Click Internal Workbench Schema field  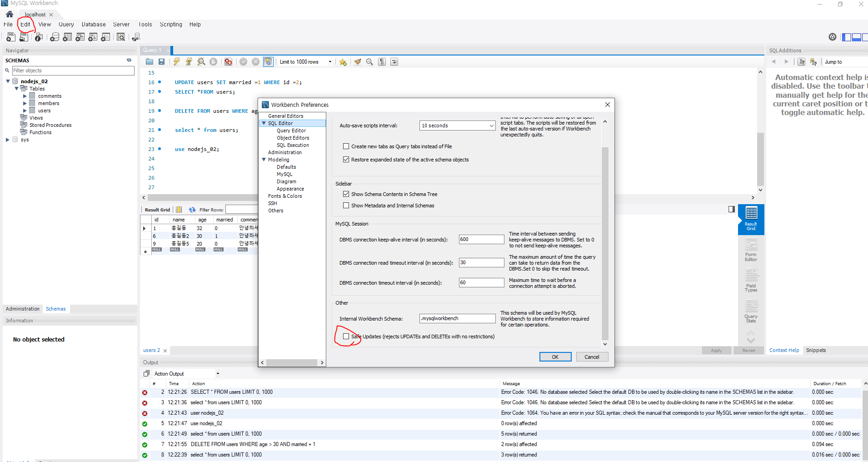point(457,318)
